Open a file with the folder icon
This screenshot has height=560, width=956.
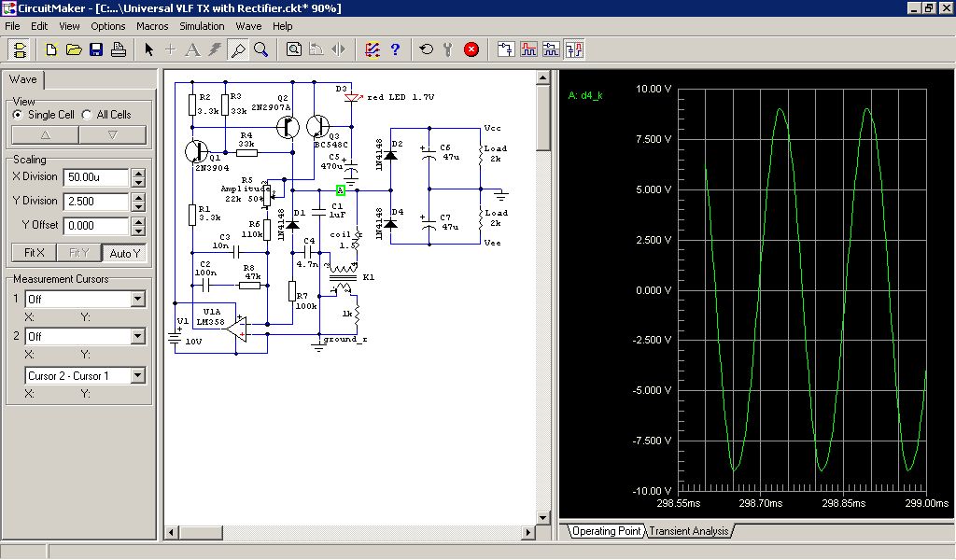pyautogui.click(x=74, y=49)
